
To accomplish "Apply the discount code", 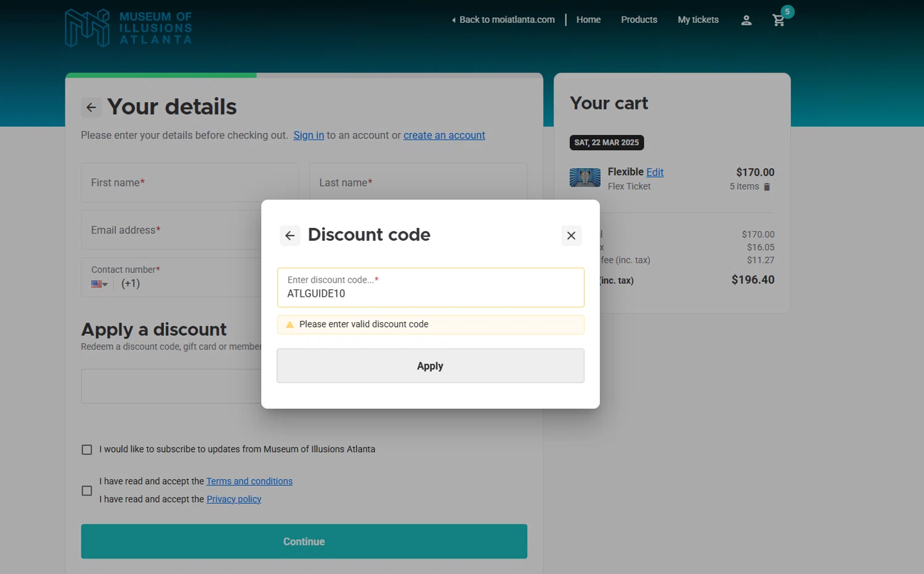I will tap(431, 366).
